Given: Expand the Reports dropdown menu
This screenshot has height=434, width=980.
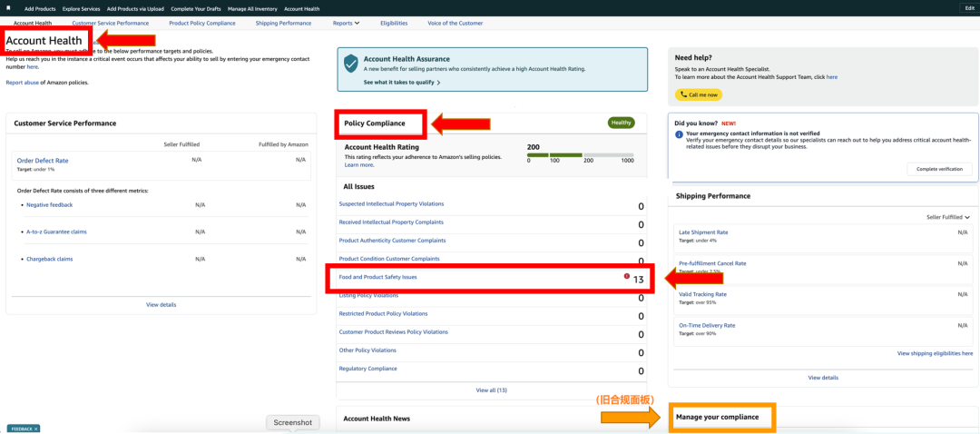Looking at the screenshot, I should (x=347, y=23).
